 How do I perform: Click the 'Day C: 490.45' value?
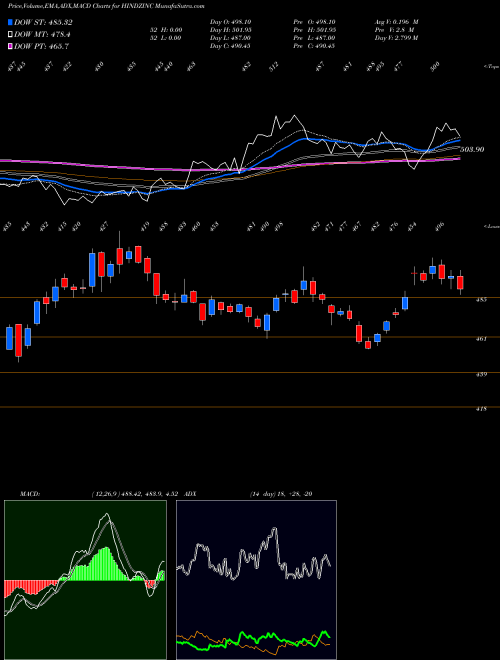click(231, 46)
